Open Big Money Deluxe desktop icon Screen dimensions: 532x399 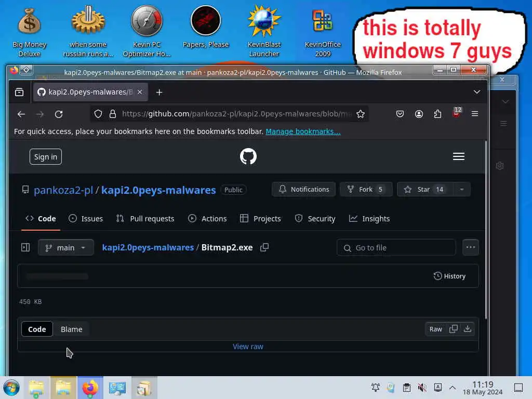pos(29,32)
